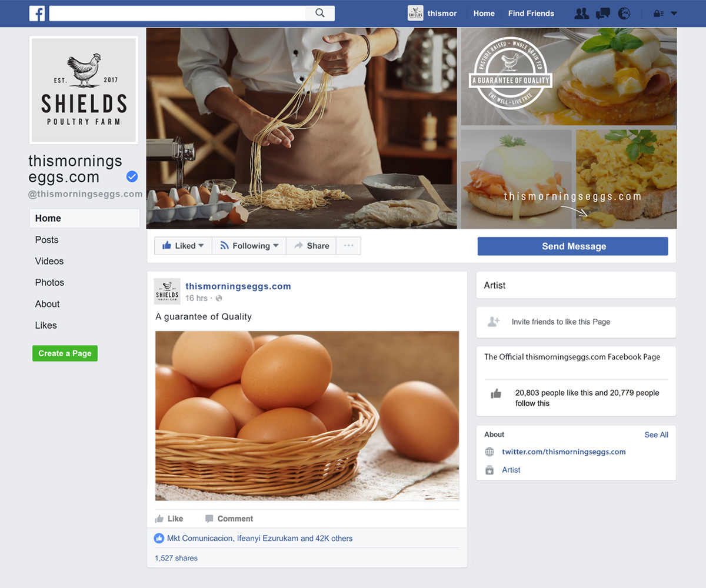706x588 pixels.
Task: Expand the Following dropdown
Action: pos(249,246)
